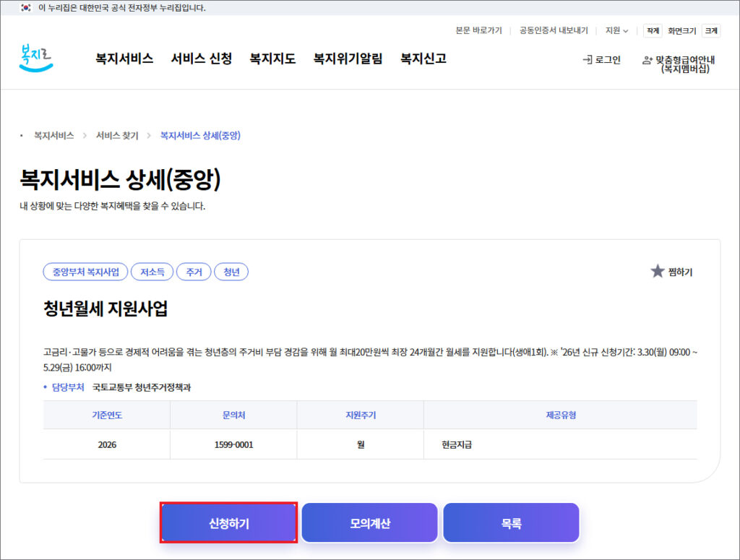Select the 복지지도 menu item
The image size is (740, 560).
pos(272,59)
